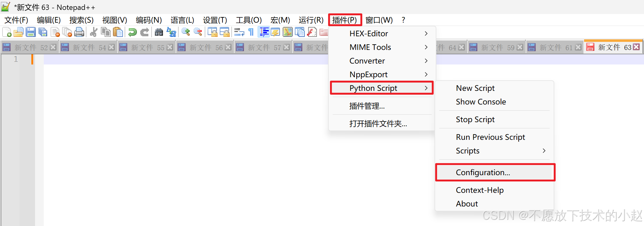Close the current document with the toolbar icon

[55, 32]
